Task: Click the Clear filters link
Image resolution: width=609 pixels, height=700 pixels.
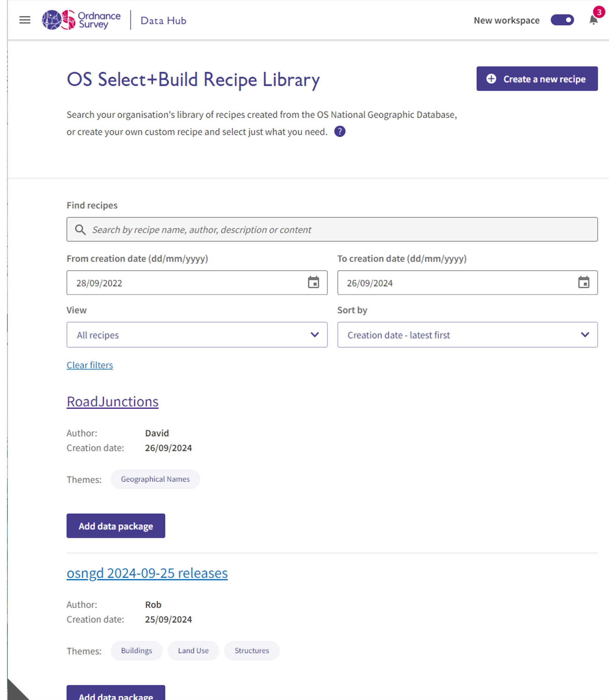Action: 90,365
